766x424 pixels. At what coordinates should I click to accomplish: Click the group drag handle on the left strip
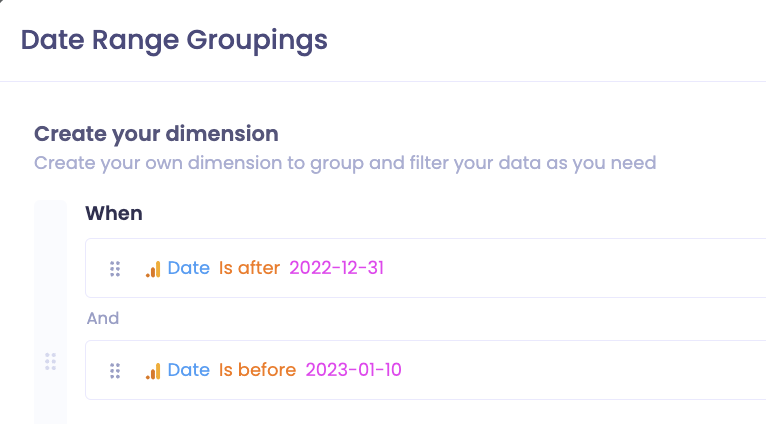point(50,361)
